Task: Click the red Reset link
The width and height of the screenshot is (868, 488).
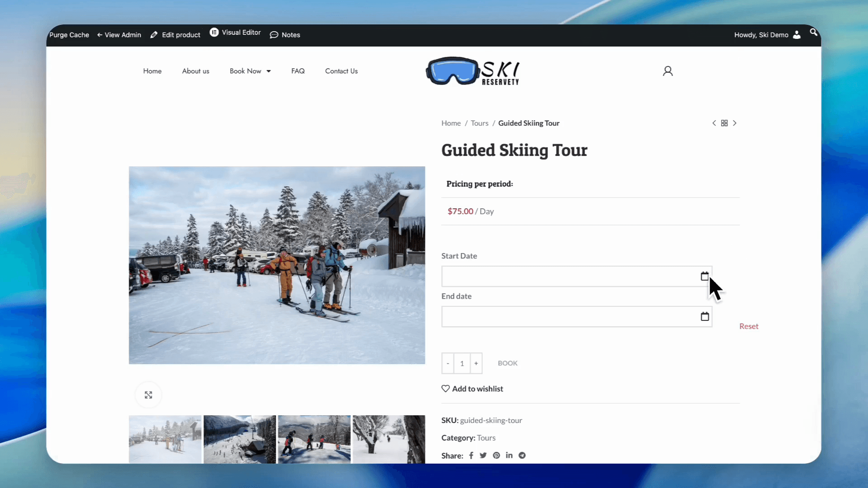Action: tap(749, 326)
